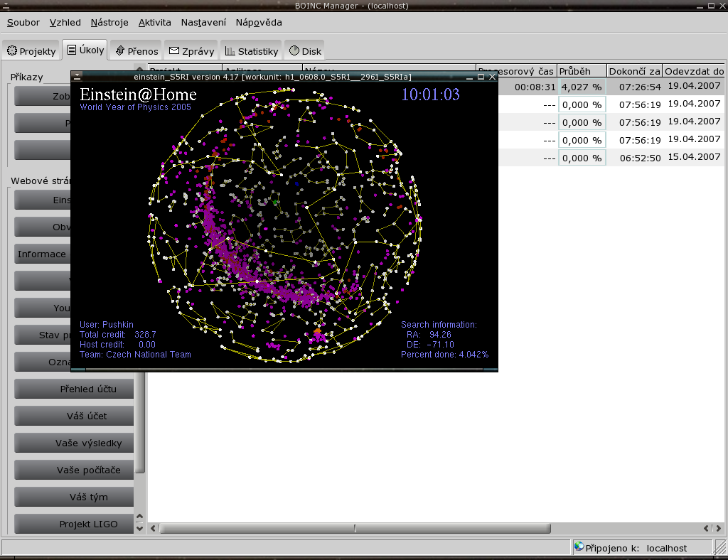Sort by the Průběh column header
This screenshot has width=728, height=560.
point(582,71)
